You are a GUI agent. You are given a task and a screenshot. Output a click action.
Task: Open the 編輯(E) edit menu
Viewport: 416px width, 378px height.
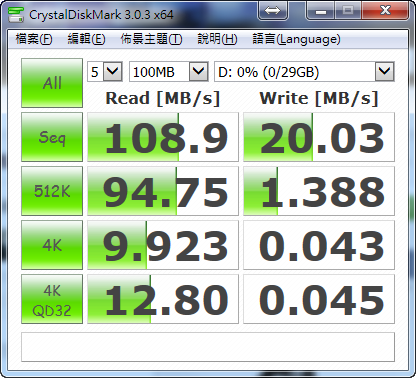point(86,39)
